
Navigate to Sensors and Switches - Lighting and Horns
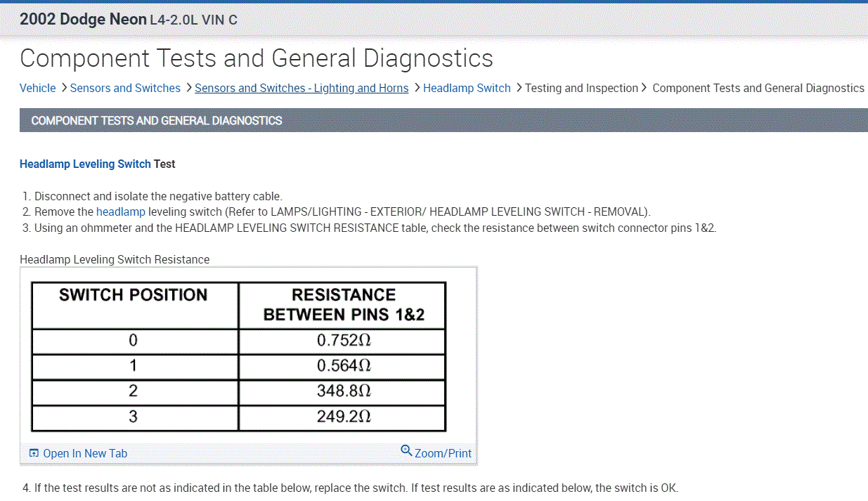(302, 89)
